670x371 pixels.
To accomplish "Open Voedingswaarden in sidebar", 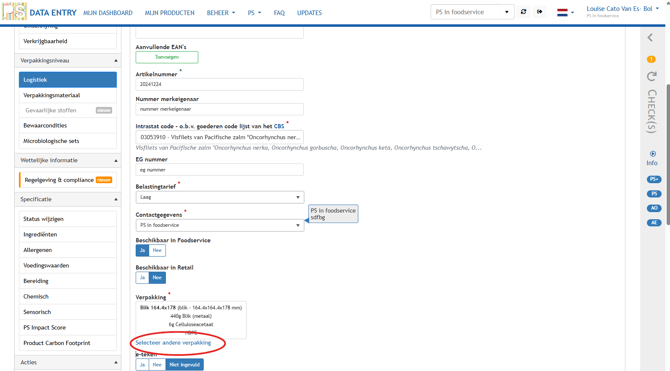I will 68,265.
